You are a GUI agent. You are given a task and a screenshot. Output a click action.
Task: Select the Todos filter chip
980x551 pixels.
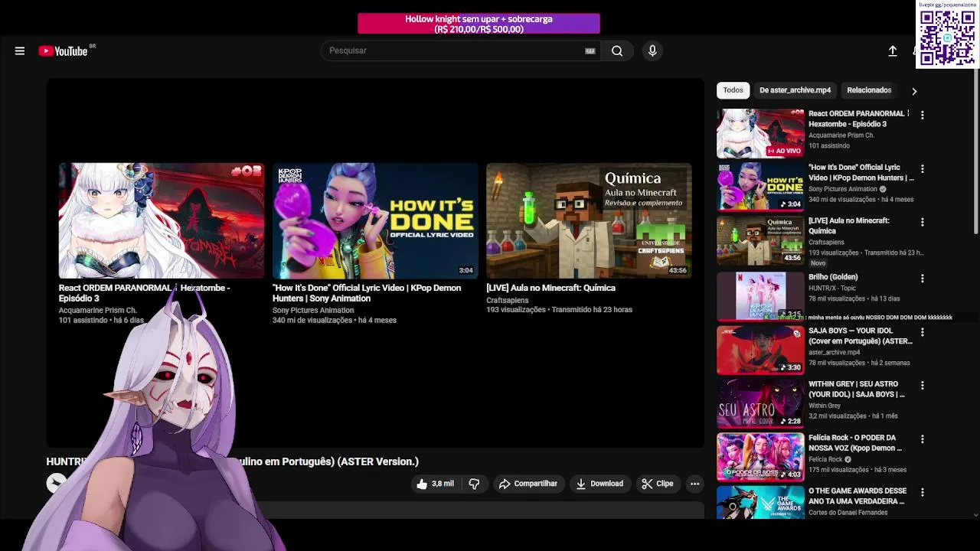click(x=733, y=90)
